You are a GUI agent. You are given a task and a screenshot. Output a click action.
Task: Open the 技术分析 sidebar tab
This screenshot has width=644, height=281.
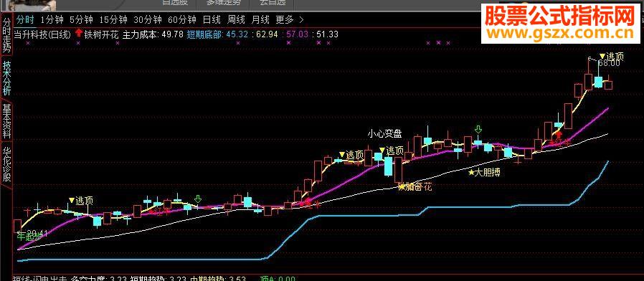click(6, 78)
